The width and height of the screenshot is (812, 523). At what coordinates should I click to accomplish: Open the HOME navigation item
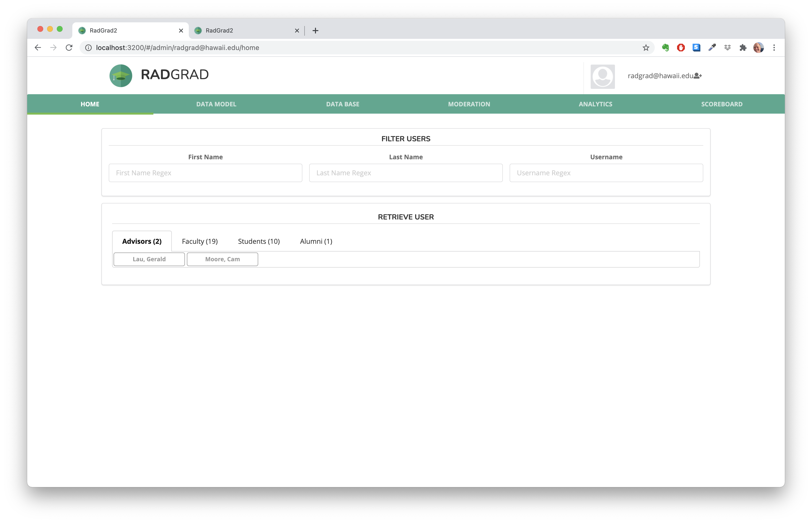(x=90, y=104)
